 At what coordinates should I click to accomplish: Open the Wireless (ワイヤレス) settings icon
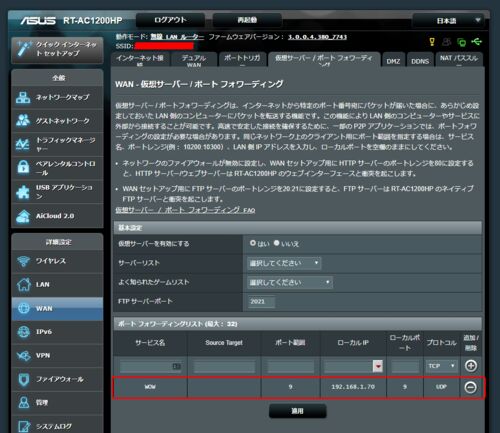pos(23,261)
